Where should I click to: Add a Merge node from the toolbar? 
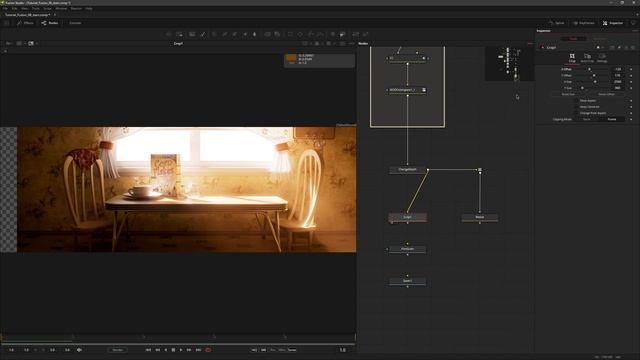tap(267, 34)
